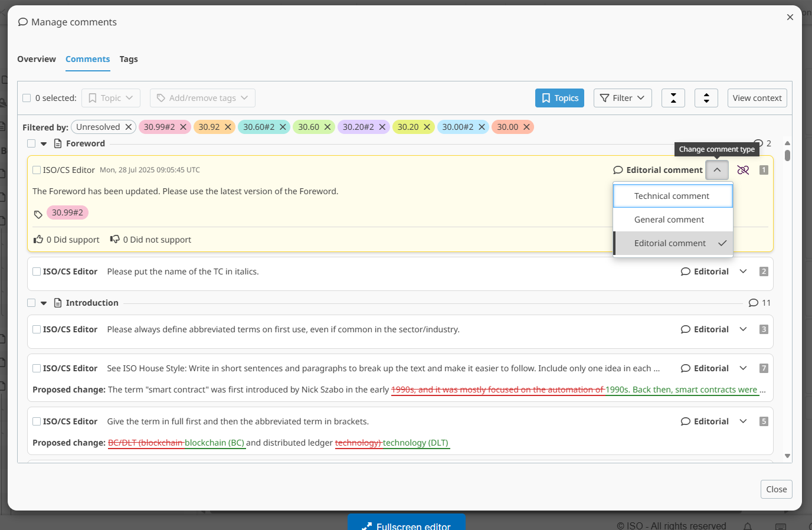Click the View context button
The height and width of the screenshot is (530, 812).
pyautogui.click(x=757, y=98)
